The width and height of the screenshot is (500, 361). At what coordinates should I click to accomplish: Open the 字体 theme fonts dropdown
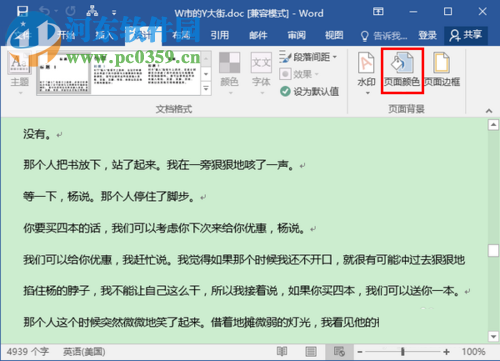(261, 73)
